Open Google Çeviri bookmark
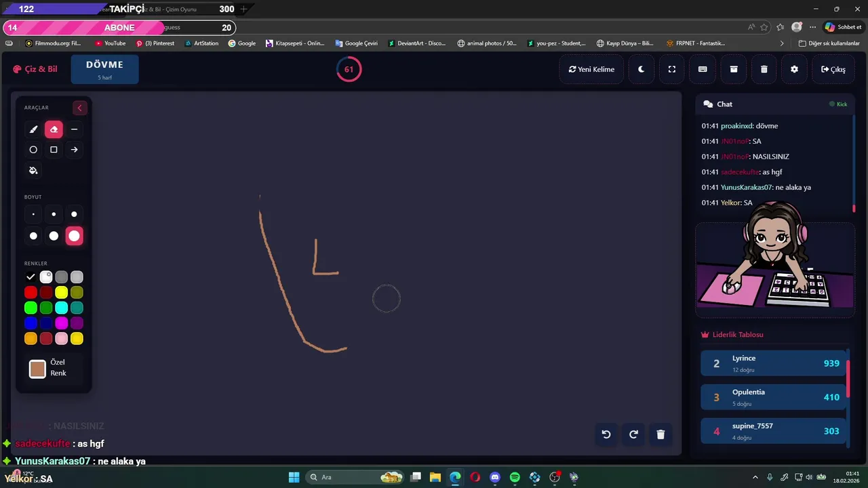The image size is (868, 488). click(x=356, y=43)
